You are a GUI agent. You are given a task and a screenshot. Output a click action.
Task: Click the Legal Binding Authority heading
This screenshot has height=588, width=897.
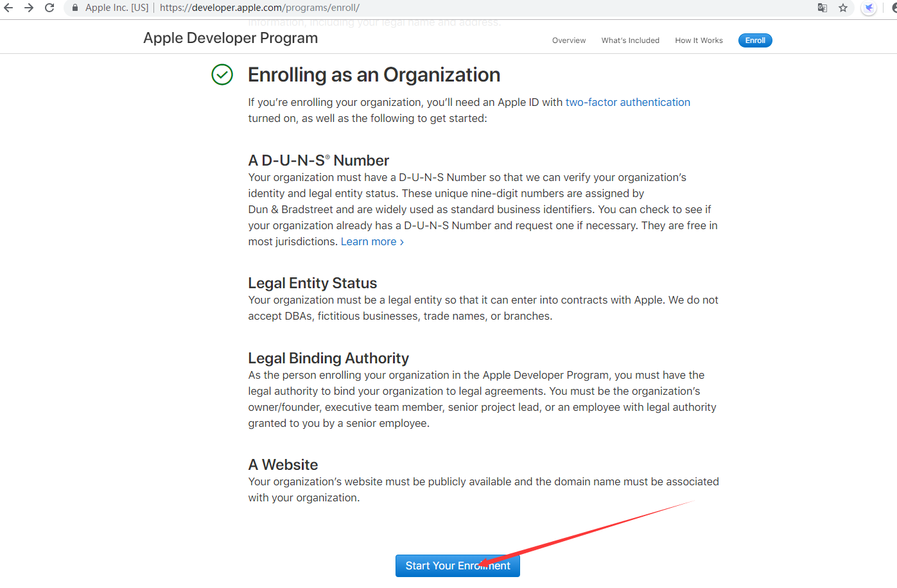(329, 358)
